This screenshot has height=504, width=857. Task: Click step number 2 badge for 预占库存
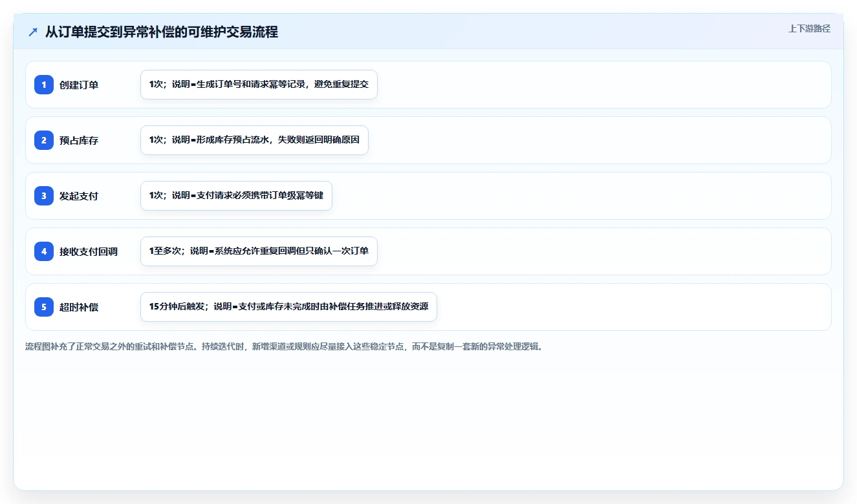pyautogui.click(x=44, y=140)
